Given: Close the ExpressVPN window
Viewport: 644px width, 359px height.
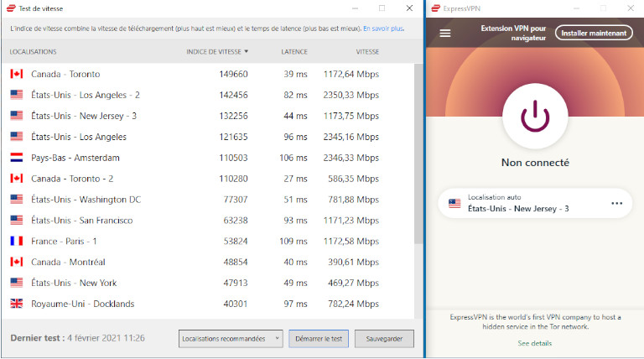Looking at the screenshot, I should click(x=631, y=8).
